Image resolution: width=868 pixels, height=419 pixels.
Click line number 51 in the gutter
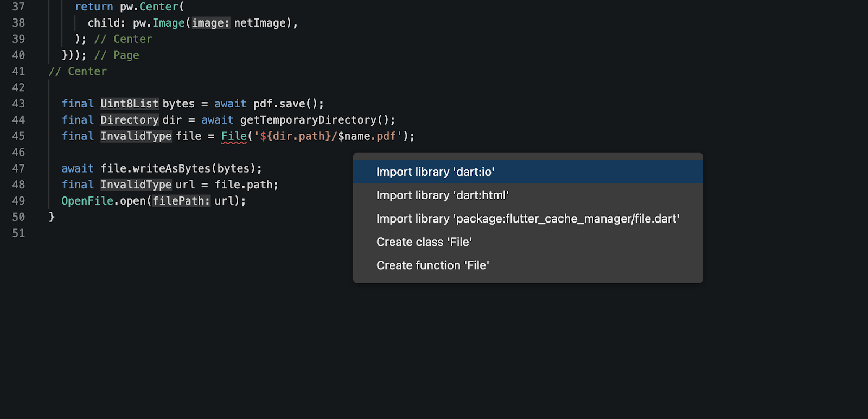click(x=18, y=233)
